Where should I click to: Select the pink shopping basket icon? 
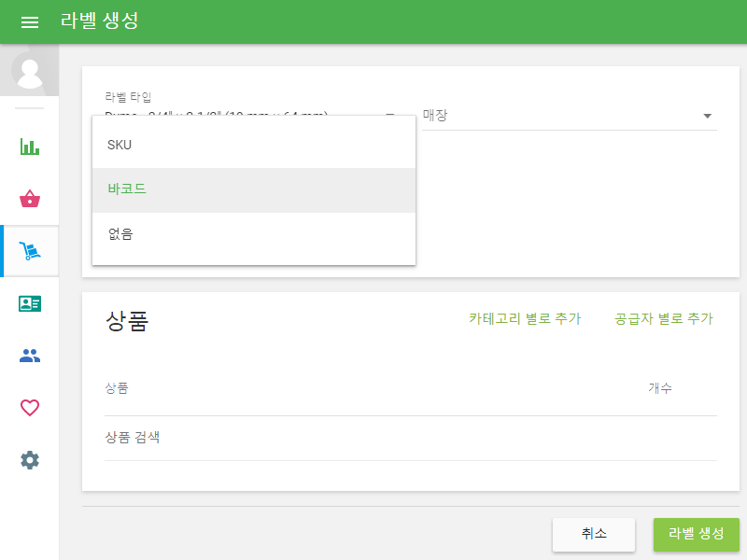click(29, 199)
